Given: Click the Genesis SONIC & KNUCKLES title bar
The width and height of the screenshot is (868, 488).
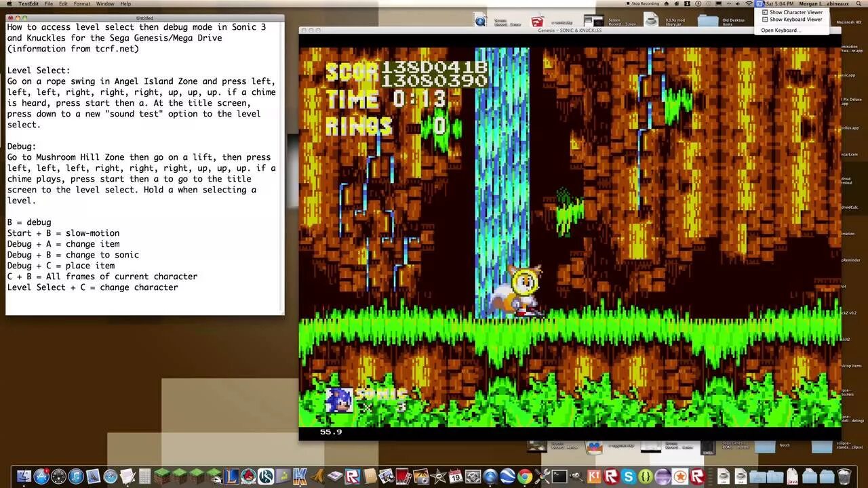Looking at the screenshot, I should pyautogui.click(x=570, y=30).
